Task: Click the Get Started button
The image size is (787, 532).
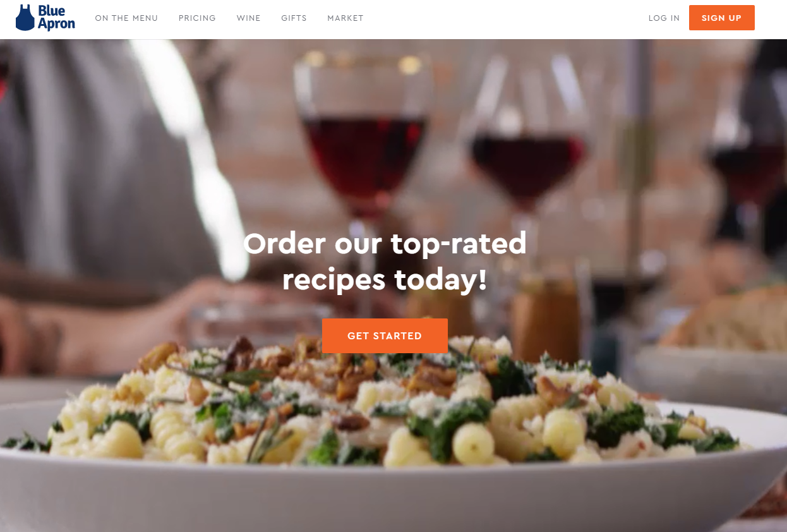Action: [x=385, y=336]
